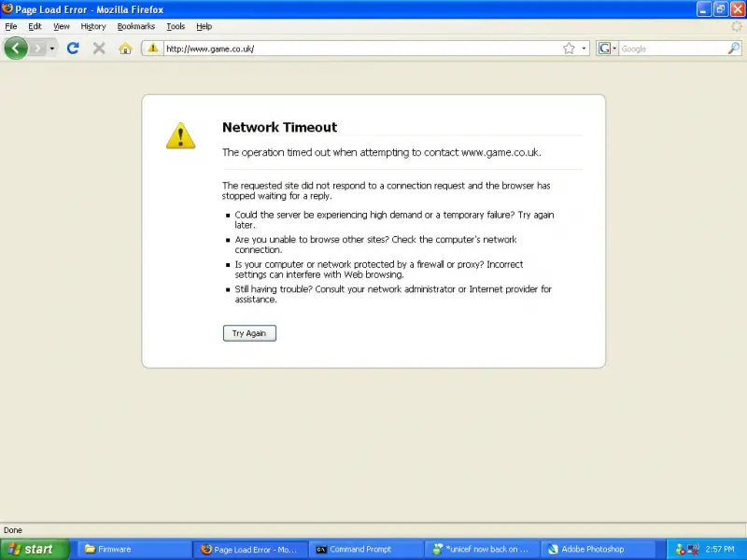Click the activity throbber icon at menu bar right
Viewport: 747px width, 560px height.
[x=737, y=27]
